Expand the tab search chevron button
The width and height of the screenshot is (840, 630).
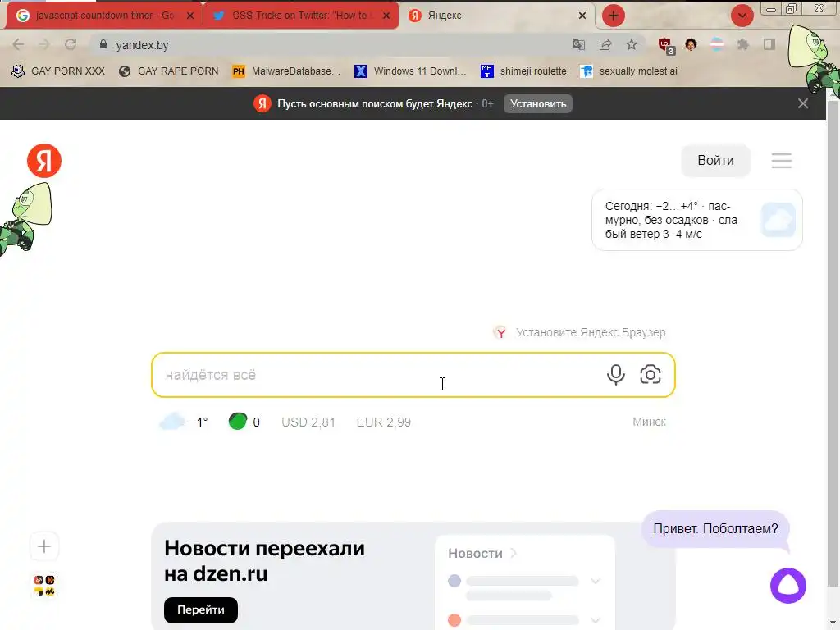point(742,16)
